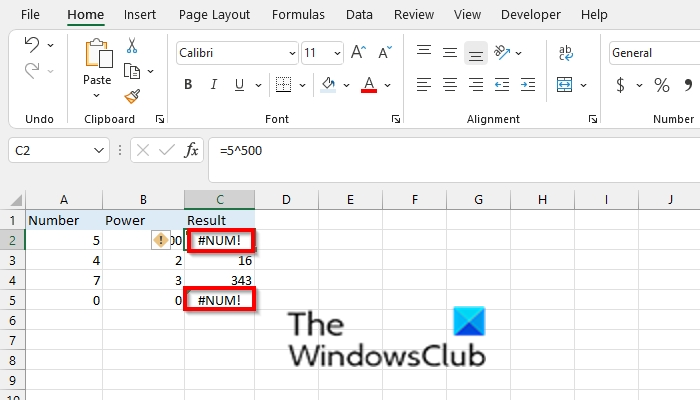Click the Redo arrow icon
The width and height of the screenshot is (700, 400).
point(32,71)
